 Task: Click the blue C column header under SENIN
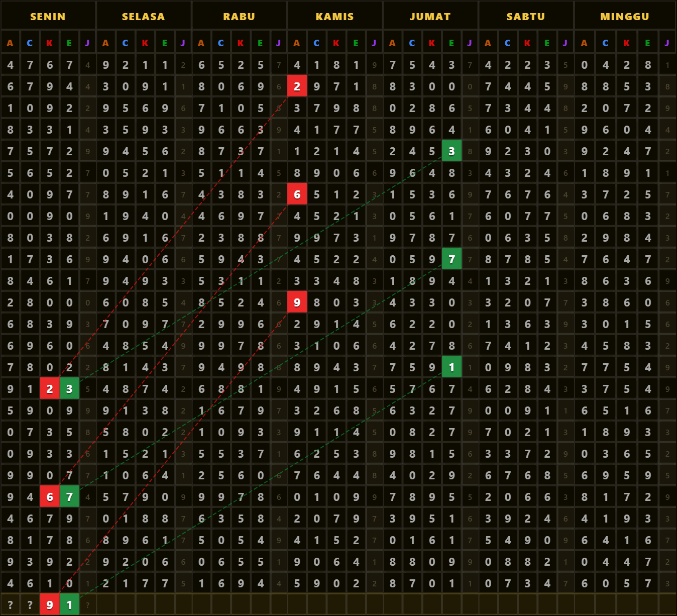click(x=30, y=43)
